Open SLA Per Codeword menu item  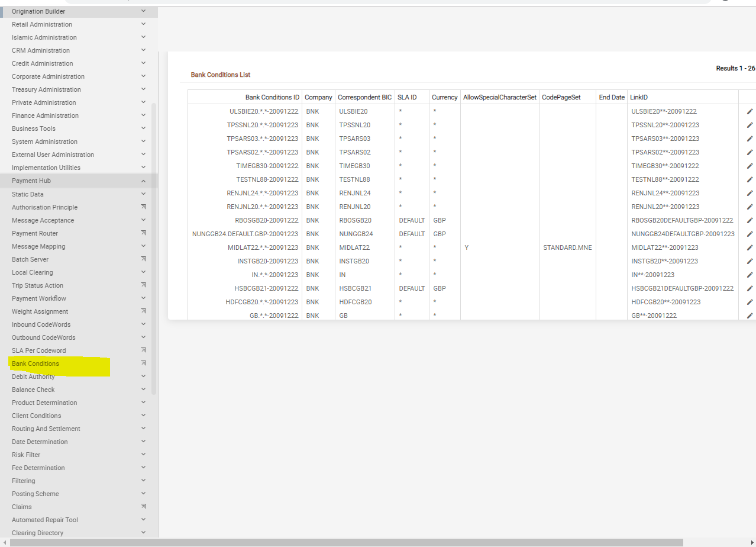(x=39, y=350)
